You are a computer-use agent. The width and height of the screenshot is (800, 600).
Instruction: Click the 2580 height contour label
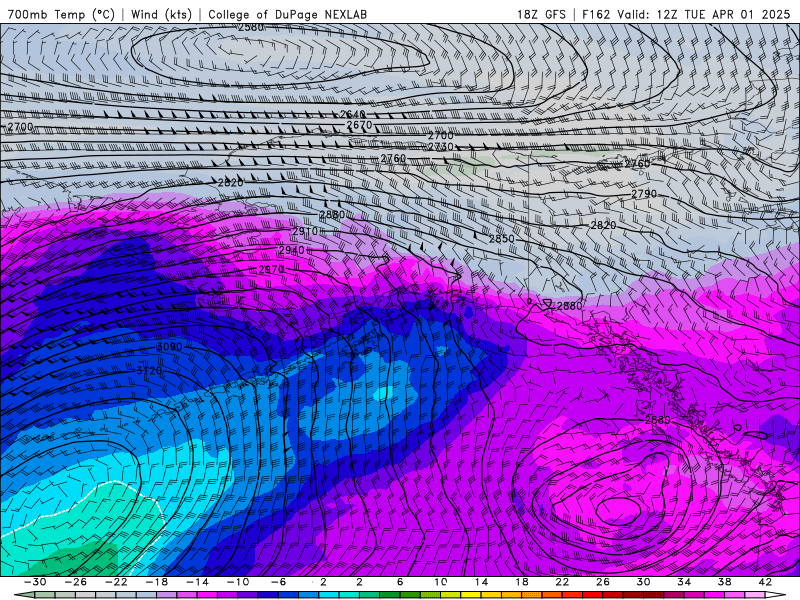(x=251, y=28)
